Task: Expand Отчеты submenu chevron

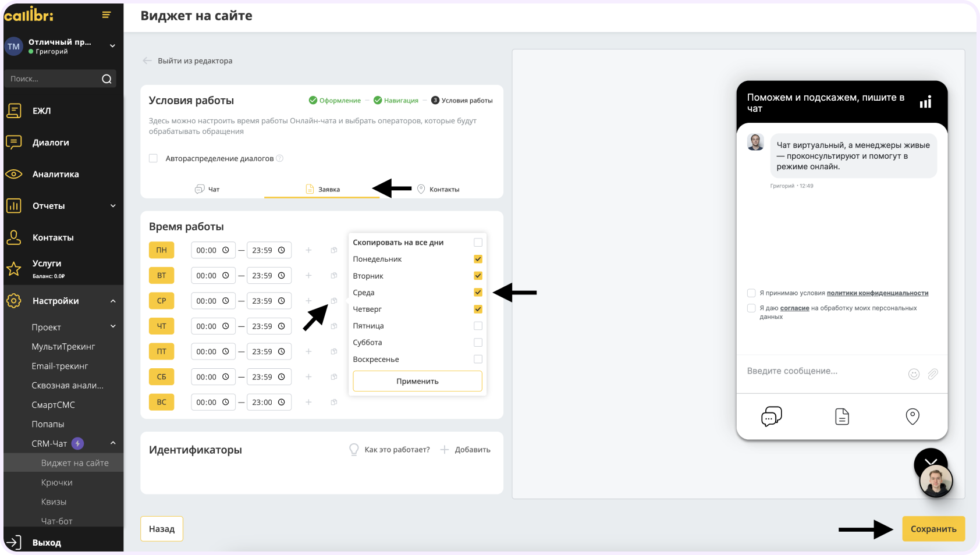Action: [113, 206]
